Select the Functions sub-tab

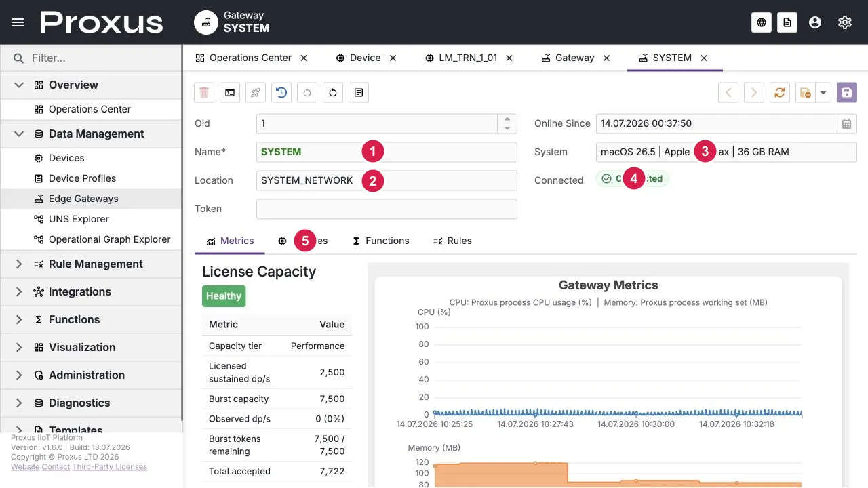pyautogui.click(x=380, y=241)
